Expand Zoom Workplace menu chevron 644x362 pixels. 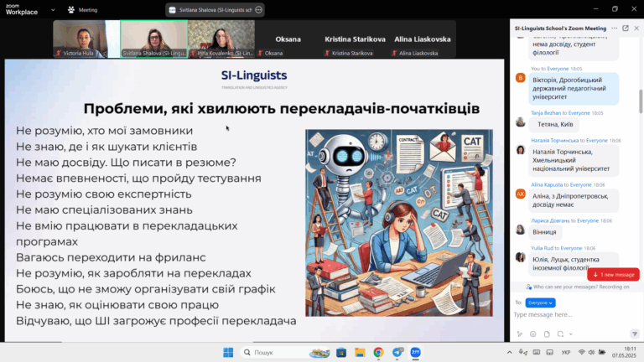coord(51,9)
